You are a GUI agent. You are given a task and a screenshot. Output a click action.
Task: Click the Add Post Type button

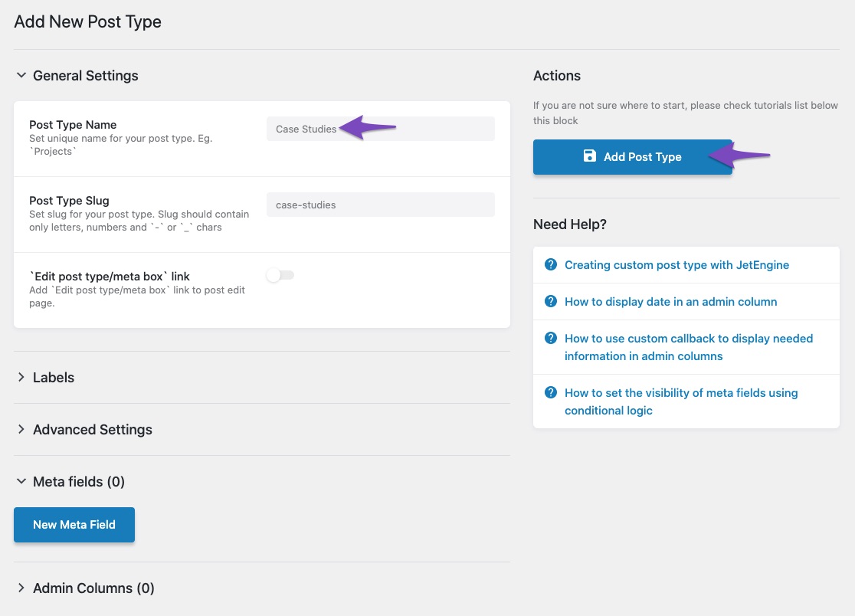(x=633, y=157)
